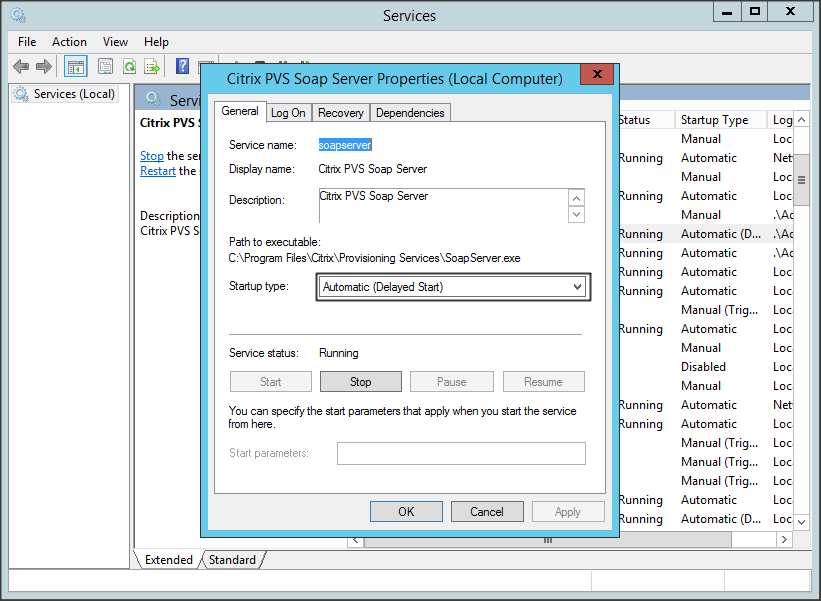Image resolution: width=821 pixels, height=601 pixels.
Task: Select the Services (Local) tree item
Action: click(64, 93)
